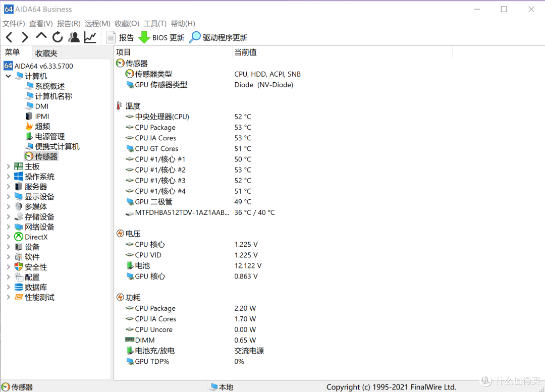Expand the 配置 tree node
The image size is (545, 392).
(x=9, y=277)
